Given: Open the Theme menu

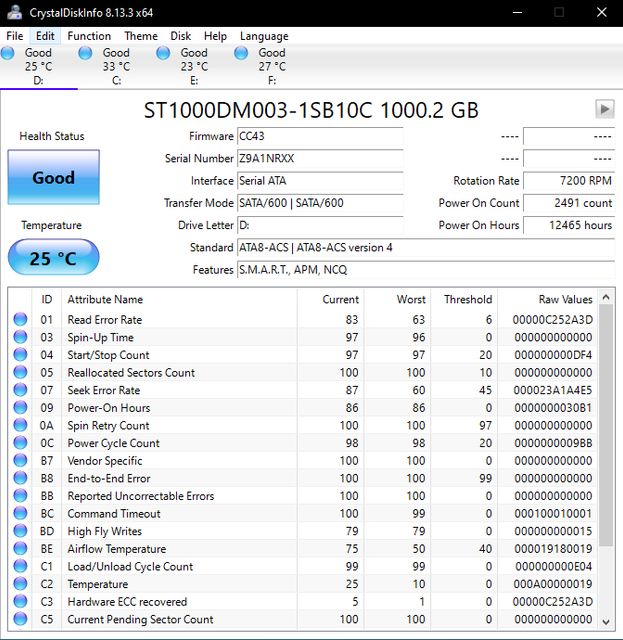Looking at the screenshot, I should [x=141, y=36].
